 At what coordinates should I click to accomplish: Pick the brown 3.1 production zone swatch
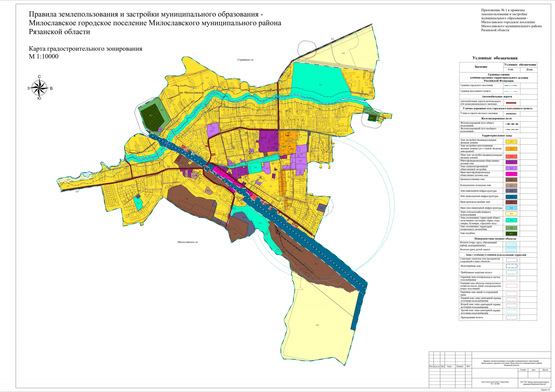coord(511,180)
